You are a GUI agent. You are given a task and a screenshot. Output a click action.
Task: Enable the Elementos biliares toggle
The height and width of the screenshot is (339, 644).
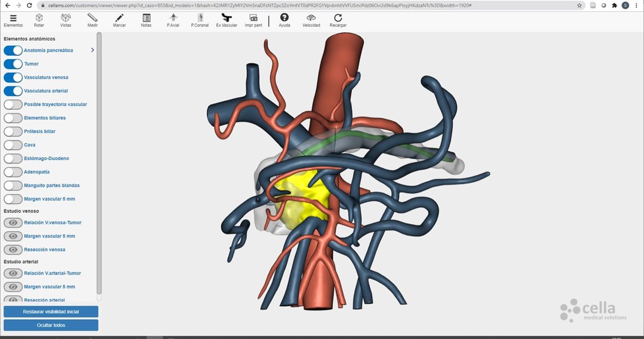pyautogui.click(x=13, y=117)
